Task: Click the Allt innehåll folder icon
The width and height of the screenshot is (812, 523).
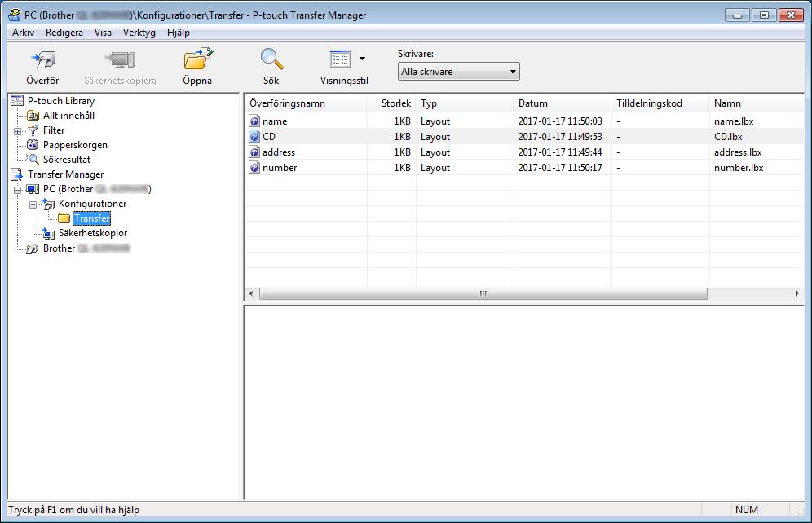Action: pyautogui.click(x=33, y=116)
